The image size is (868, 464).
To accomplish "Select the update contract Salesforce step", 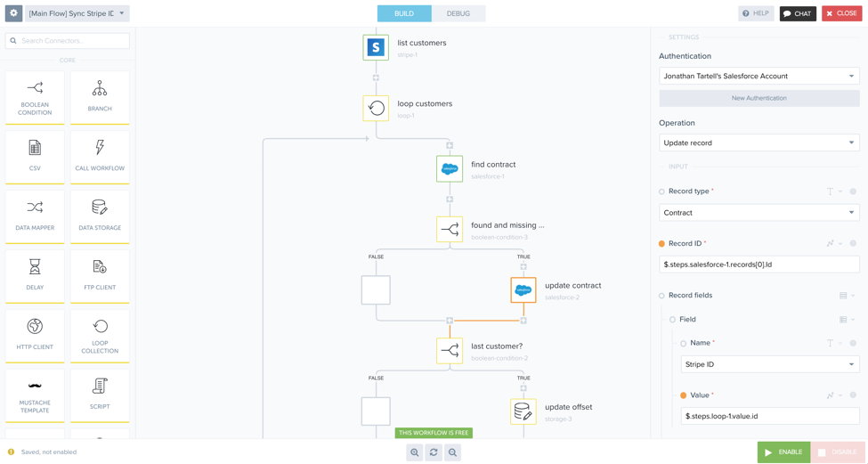I will [x=523, y=290].
